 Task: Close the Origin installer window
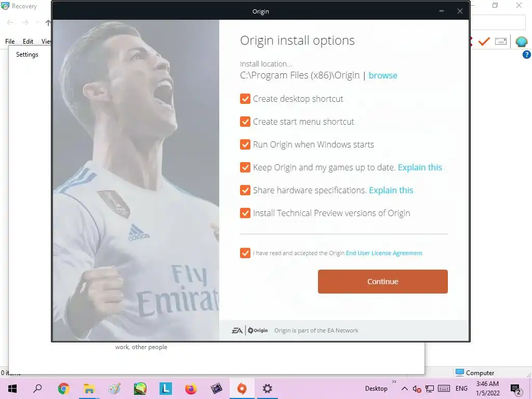click(460, 11)
